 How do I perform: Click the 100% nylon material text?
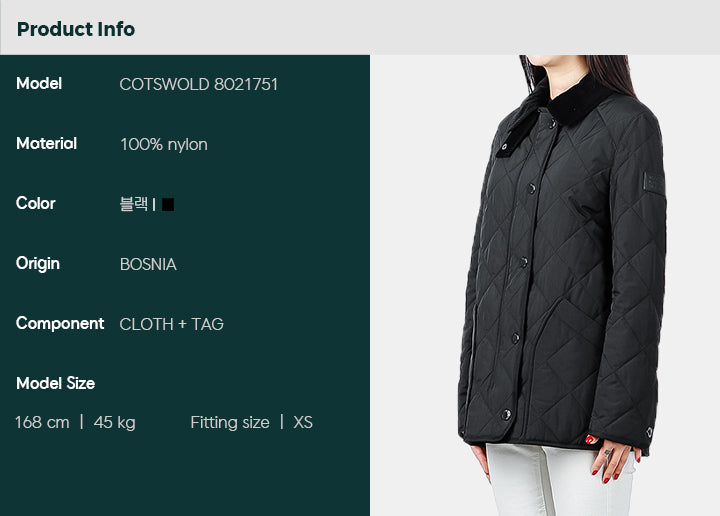coord(163,145)
